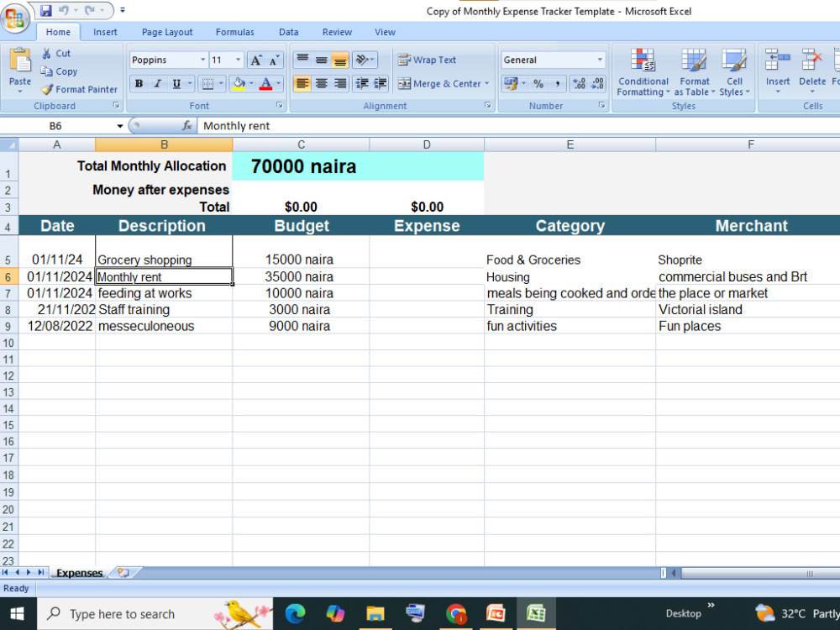Apply comma style number format
Viewport: 840px width, 630px height.
tap(557, 83)
